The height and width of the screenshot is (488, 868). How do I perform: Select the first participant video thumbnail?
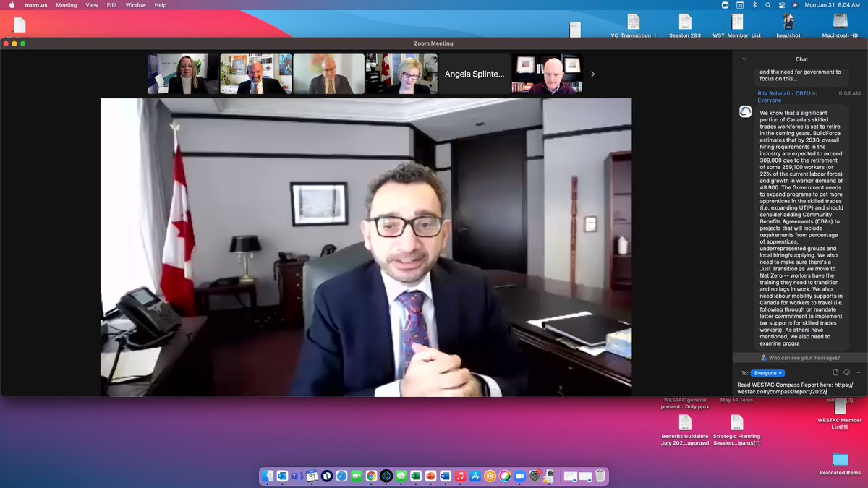(183, 74)
